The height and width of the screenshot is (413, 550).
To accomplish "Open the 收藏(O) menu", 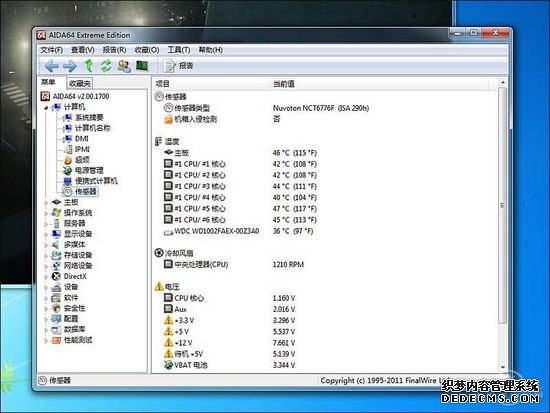I will [147, 50].
